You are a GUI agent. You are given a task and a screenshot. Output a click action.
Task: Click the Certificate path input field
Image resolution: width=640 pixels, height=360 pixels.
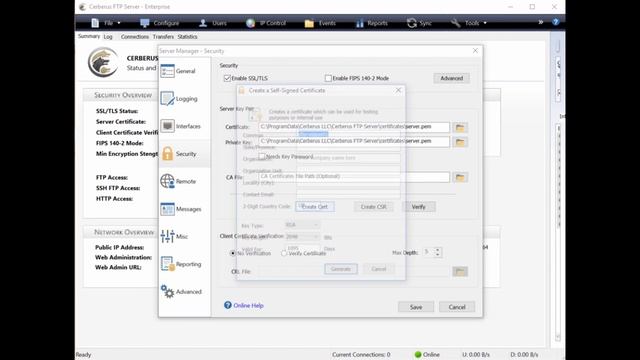click(354, 127)
